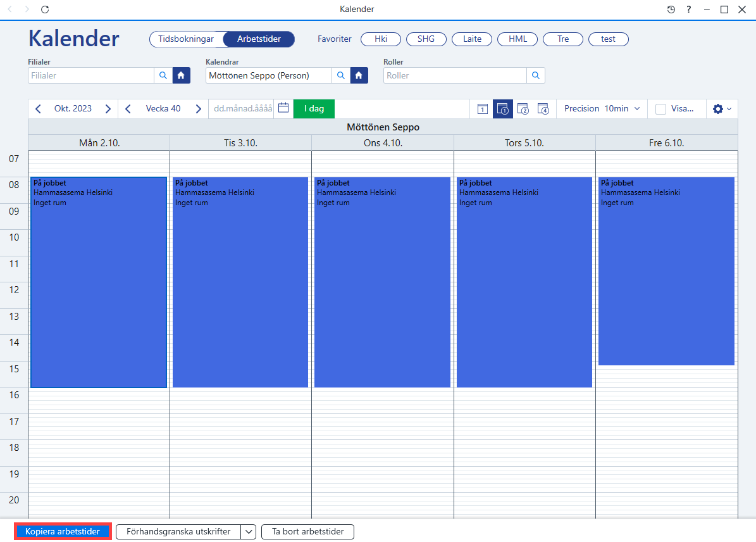Open calendar settings gear menu

pos(722,109)
